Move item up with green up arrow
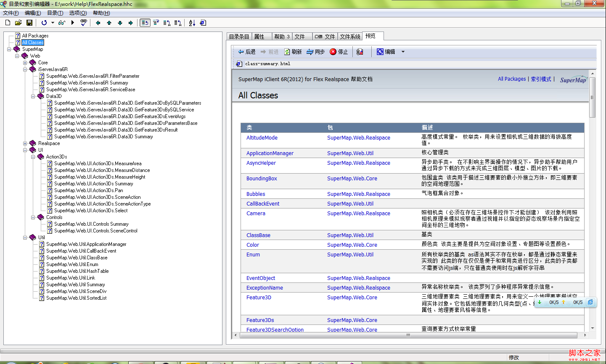Screen dimensions: 606x364 tap(109, 23)
